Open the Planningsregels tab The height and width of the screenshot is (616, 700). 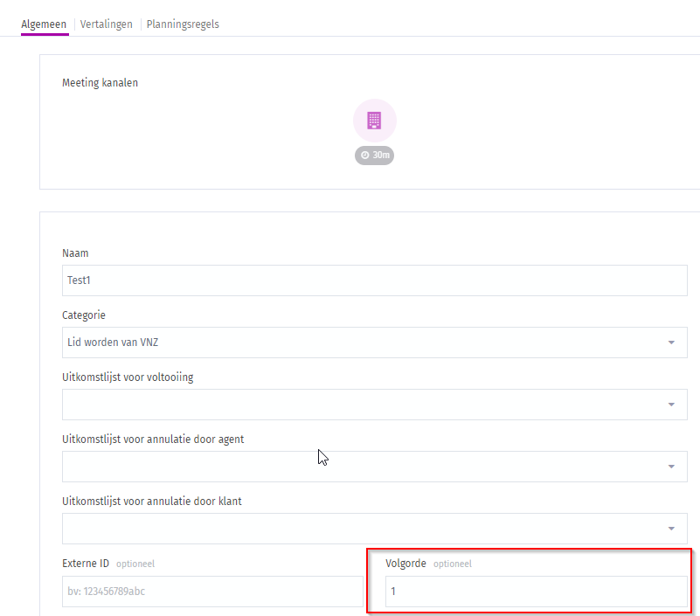(x=183, y=24)
